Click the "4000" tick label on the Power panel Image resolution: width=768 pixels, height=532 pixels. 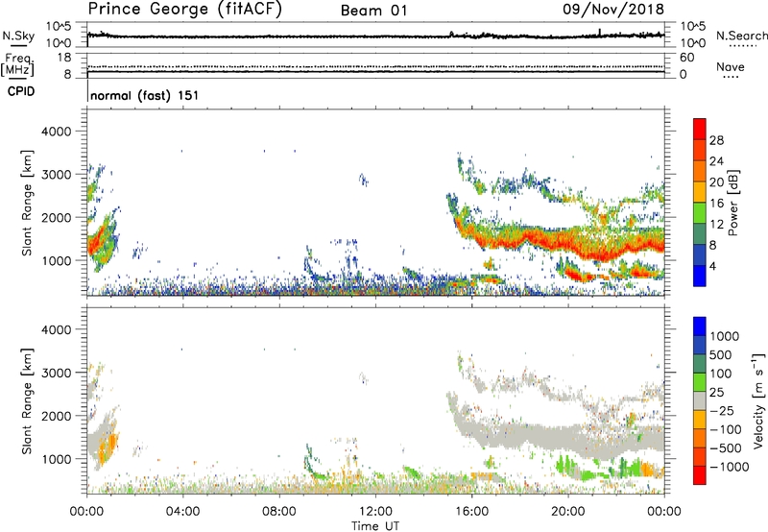57,132
